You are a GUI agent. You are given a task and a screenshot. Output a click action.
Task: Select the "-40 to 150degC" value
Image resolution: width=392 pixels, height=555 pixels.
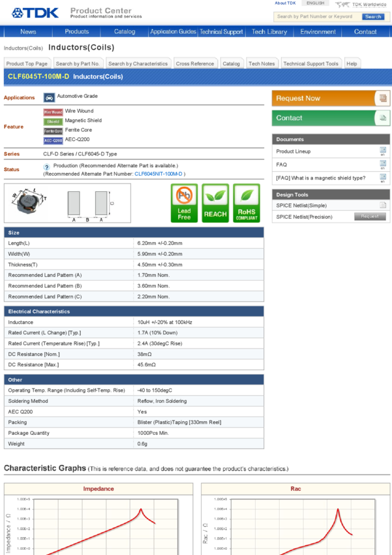155,390
